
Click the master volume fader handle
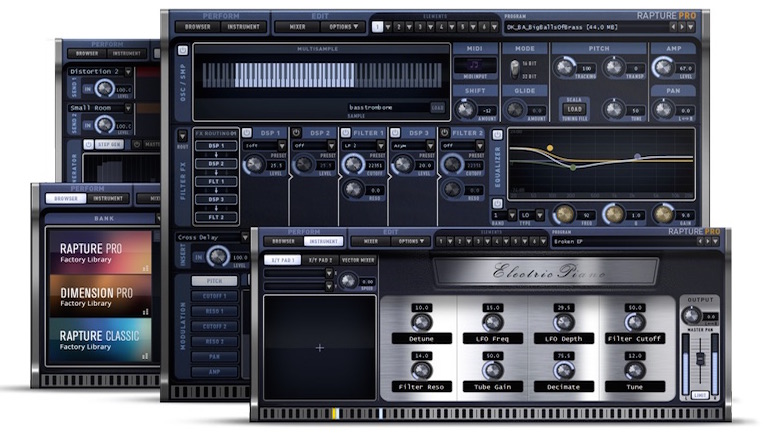700,358
